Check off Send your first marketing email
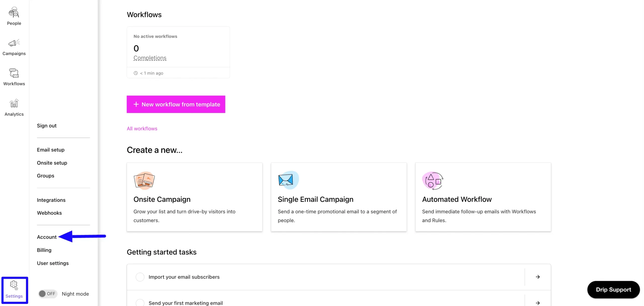Image resolution: width=644 pixels, height=306 pixels. (x=140, y=303)
